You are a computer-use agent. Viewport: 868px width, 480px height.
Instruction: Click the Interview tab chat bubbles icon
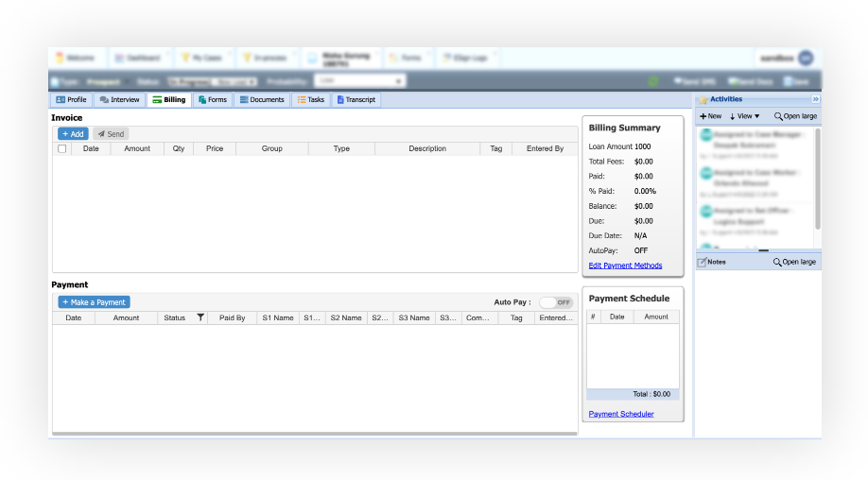(104, 100)
